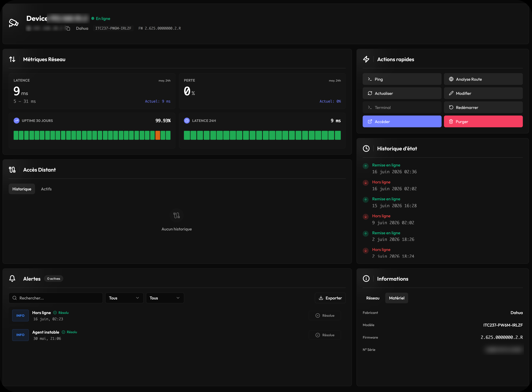Image resolution: width=532 pixels, height=392 pixels.
Task: Click the Aucun historique message
Action: (177, 229)
